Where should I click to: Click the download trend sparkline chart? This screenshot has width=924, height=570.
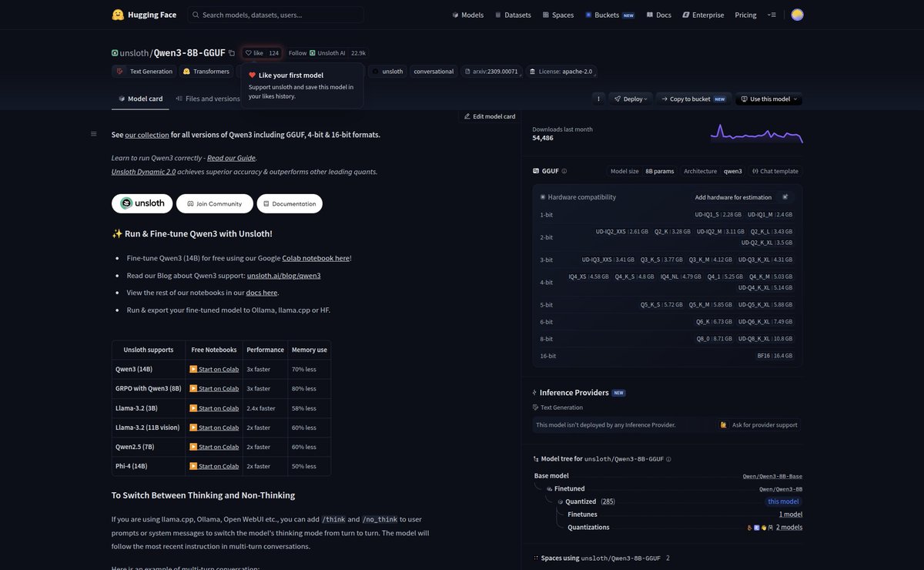[x=756, y=133]
